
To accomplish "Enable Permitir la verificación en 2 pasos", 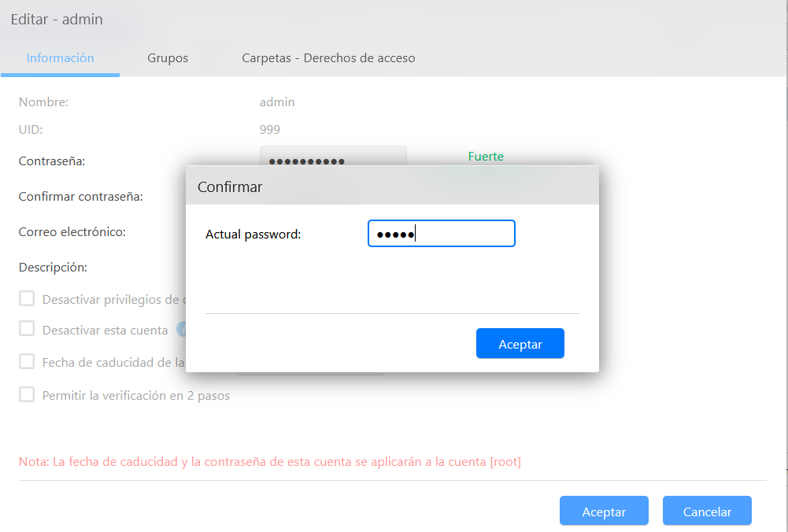I will coord(28,395).
